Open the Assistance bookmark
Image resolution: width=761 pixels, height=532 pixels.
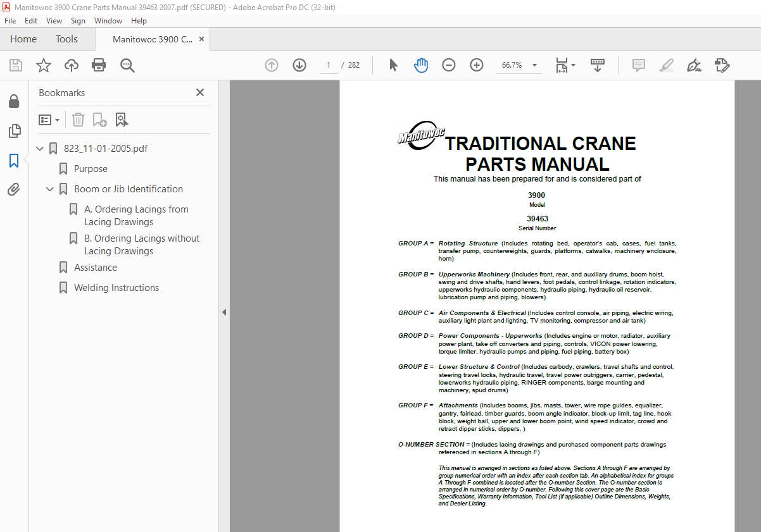[96, 268]
